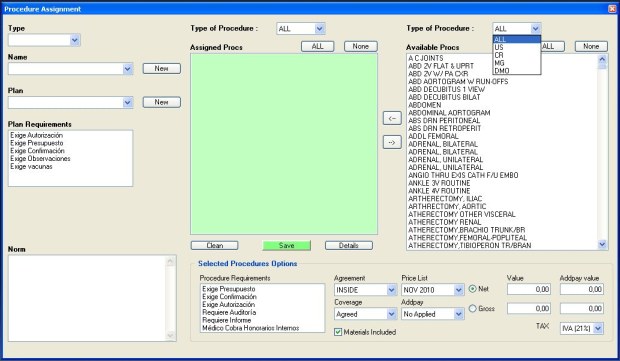
Task: Click the green Save button
Action: click(286, 246)
